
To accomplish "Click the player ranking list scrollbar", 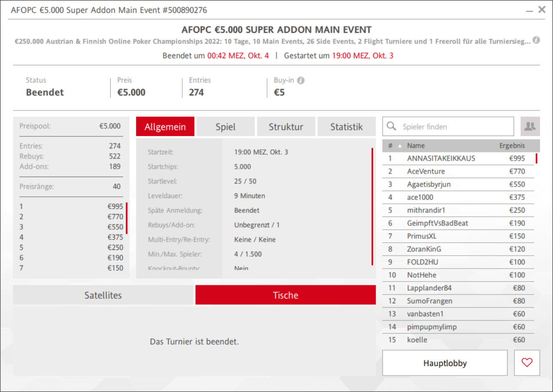I will [536, 158].
